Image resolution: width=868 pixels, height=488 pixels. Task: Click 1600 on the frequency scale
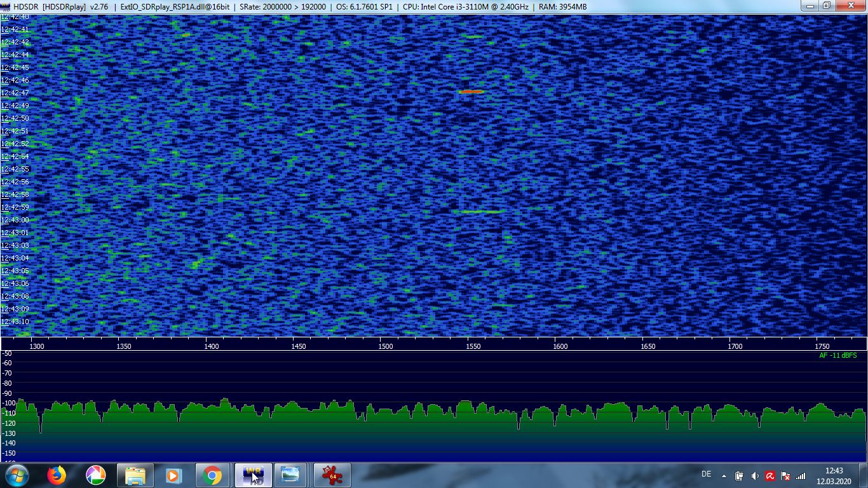tap(560, 346)
